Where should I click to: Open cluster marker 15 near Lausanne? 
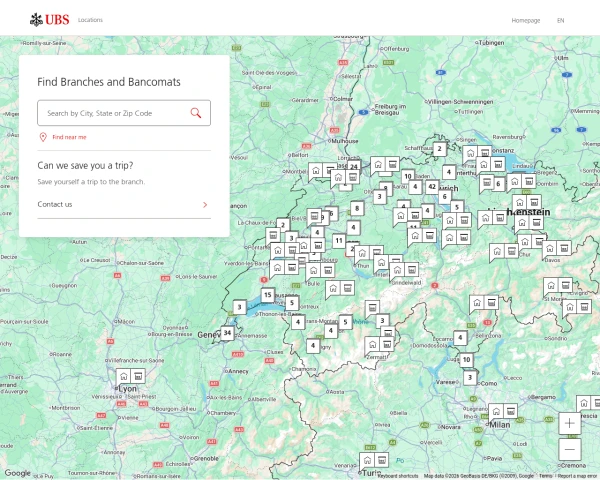[268, 295]
